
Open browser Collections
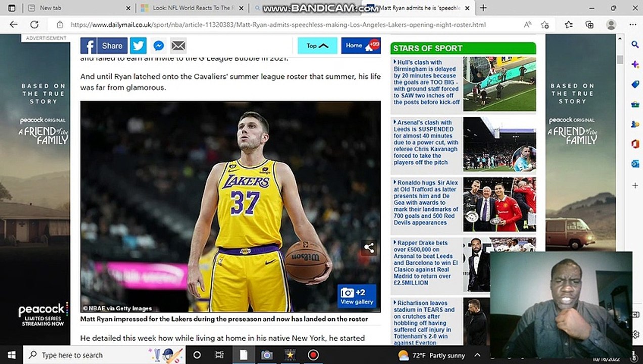point(589,24)
